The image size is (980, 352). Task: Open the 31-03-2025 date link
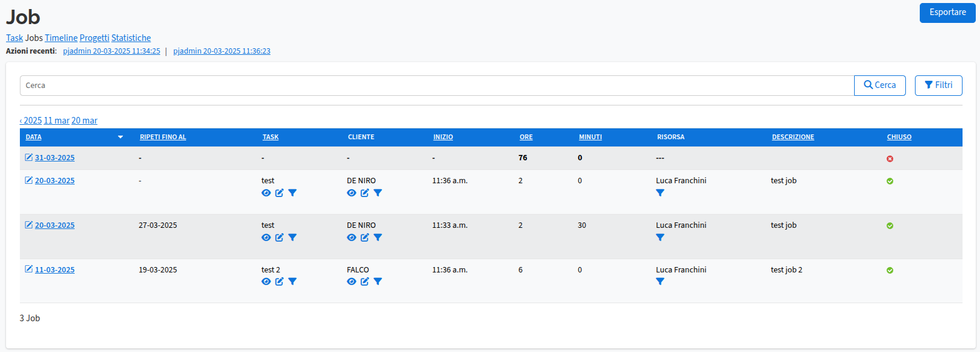point(55,158)
